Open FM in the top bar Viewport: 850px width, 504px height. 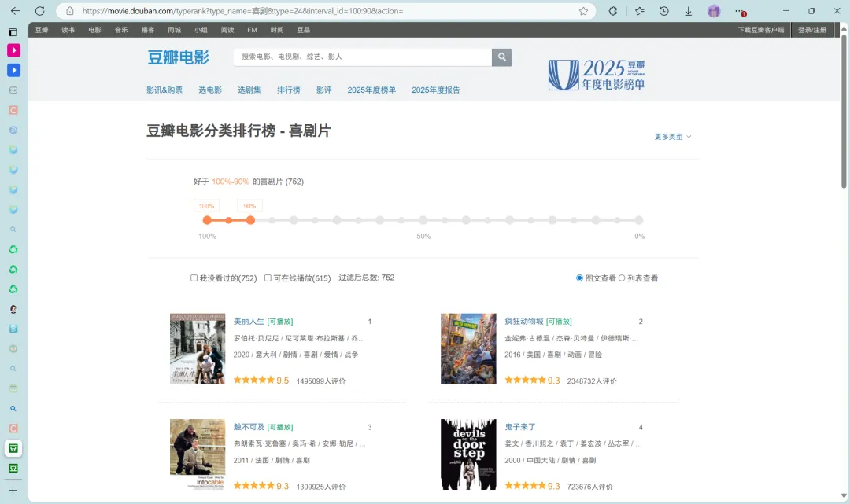[x=252, y=30]
